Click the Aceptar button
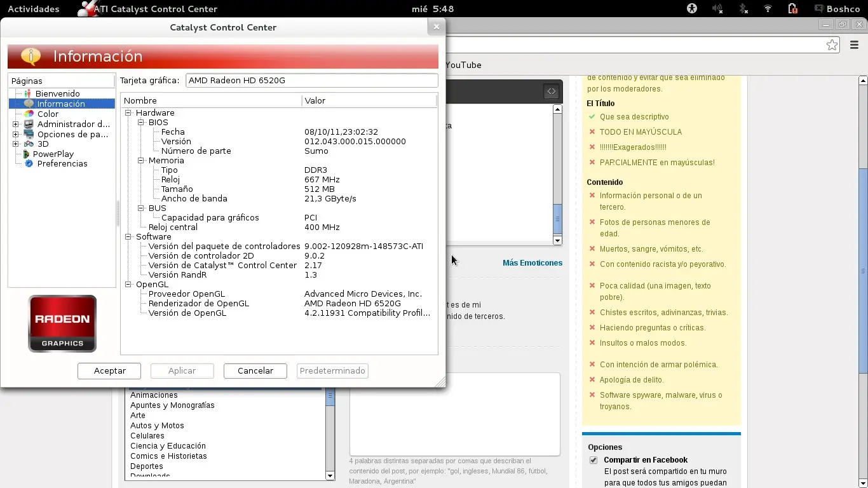Viewport: 868px width, 488px height. pos(109,371)
